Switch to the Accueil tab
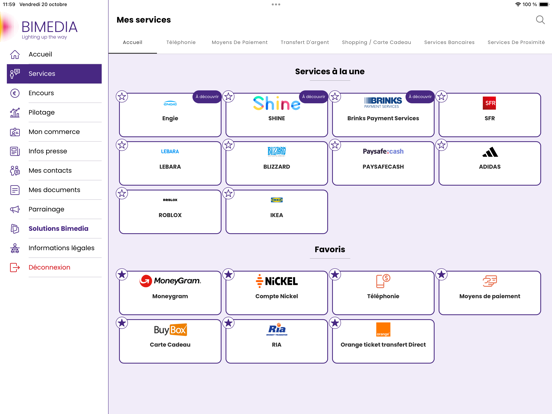This screenshot has height=414, width=552. pyautogui.click(x=132, y=42)
